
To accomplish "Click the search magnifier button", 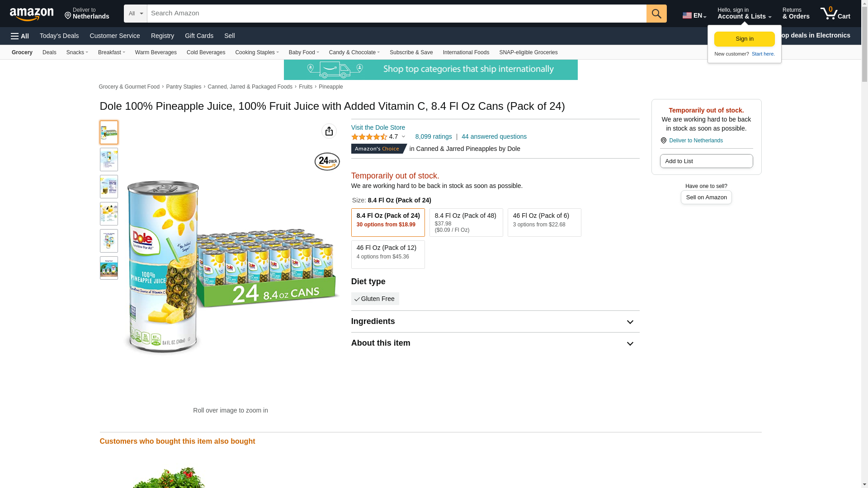I will [656, 14].
